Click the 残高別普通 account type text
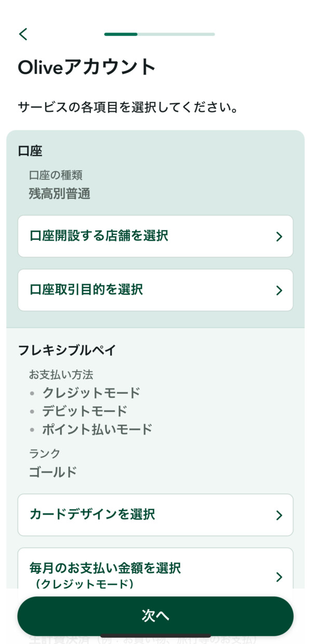Screen dimensions: 311x644 point(60,194)
